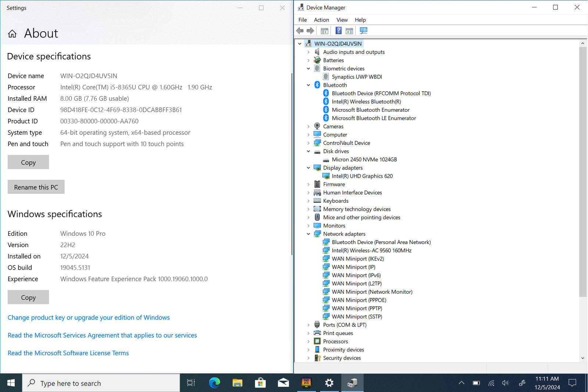Open the Action menu in Device Manager
The height and width of the screenshot is (392, 588).
(321, 20)
